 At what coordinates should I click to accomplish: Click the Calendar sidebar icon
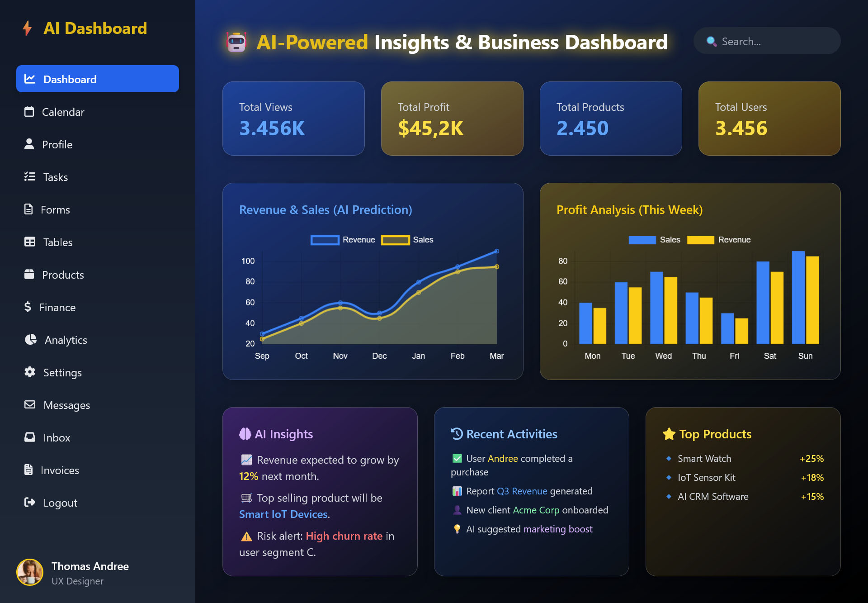(x=29, y=112)
